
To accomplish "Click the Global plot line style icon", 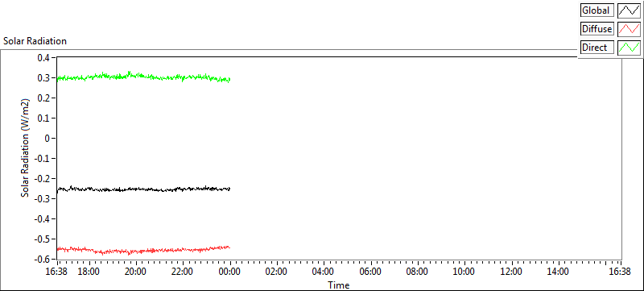I will (630, 10).
